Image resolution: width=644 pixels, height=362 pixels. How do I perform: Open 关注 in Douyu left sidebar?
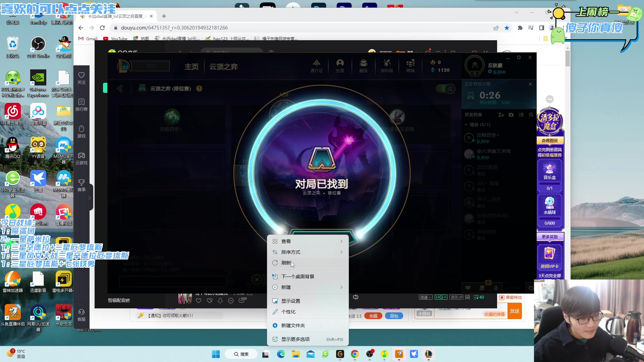[x=82, y=78]
